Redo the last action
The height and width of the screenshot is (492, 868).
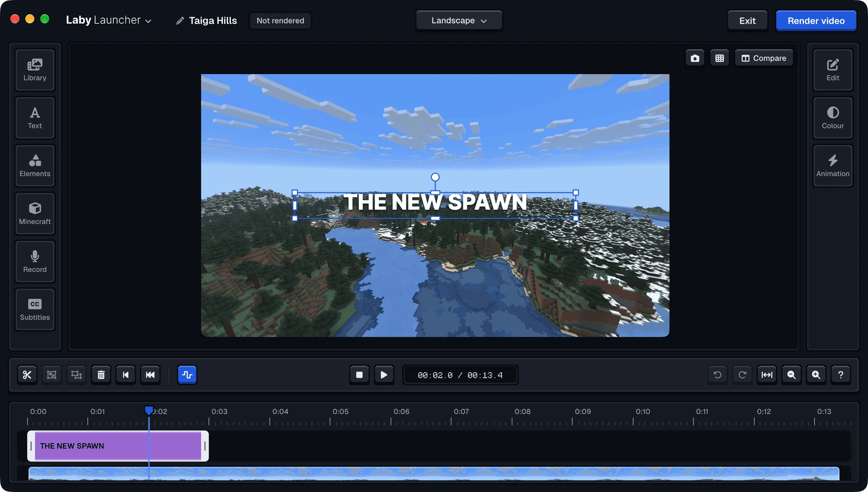(x=742, y=375)
